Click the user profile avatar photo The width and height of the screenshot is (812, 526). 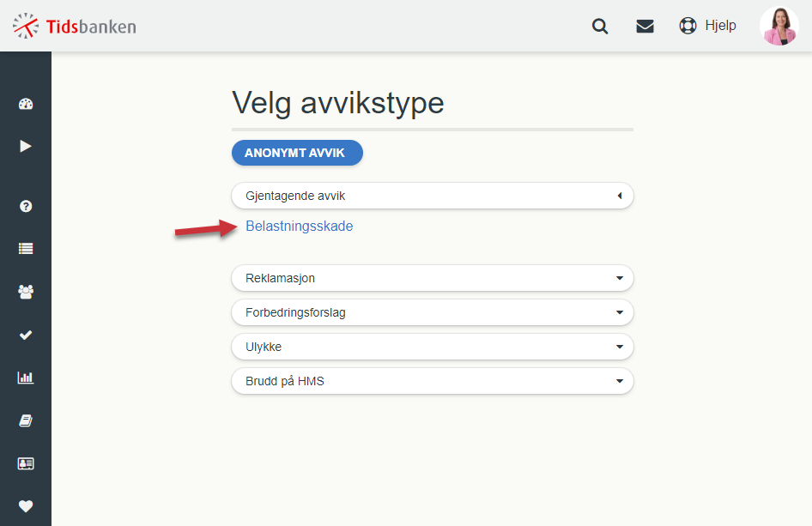coord(779,26)
